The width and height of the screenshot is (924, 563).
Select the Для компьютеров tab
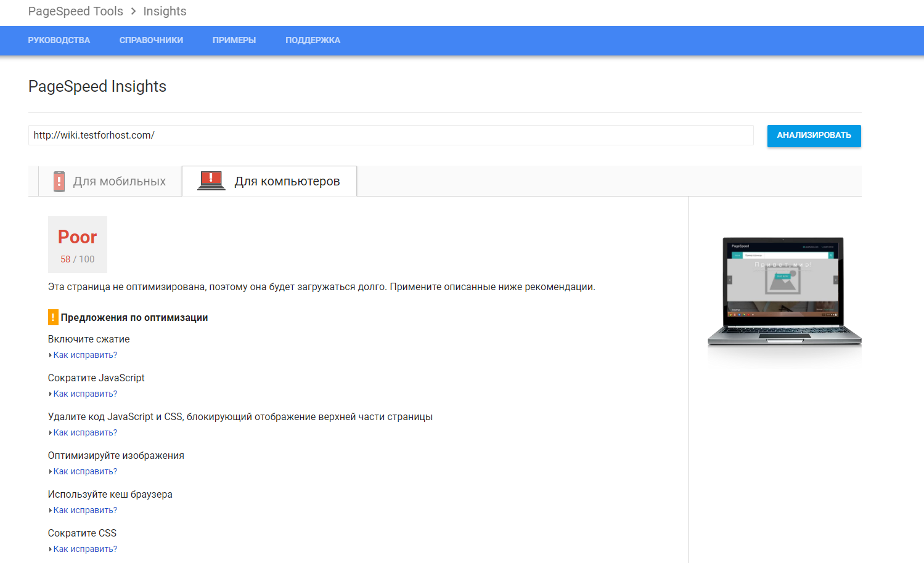[269, 181]
